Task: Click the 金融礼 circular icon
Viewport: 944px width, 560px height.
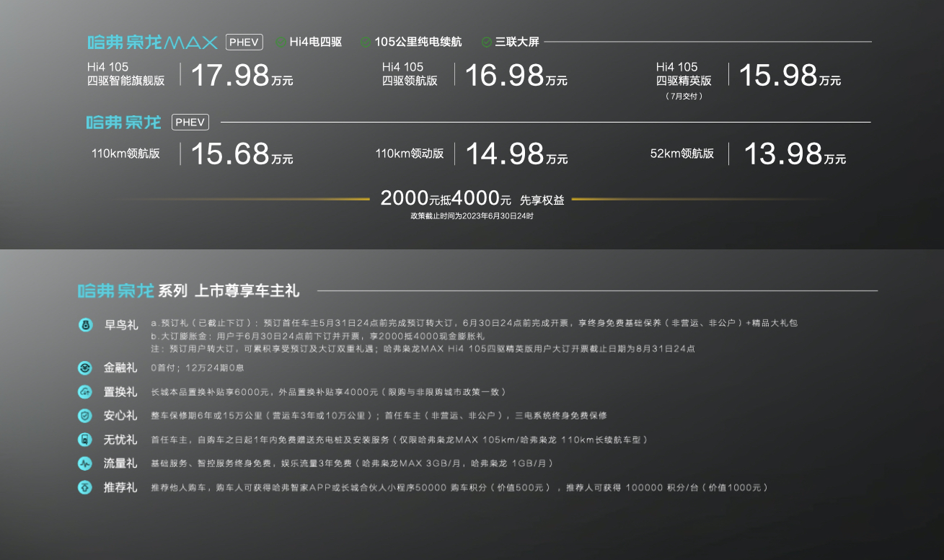Action: (85, 368)
